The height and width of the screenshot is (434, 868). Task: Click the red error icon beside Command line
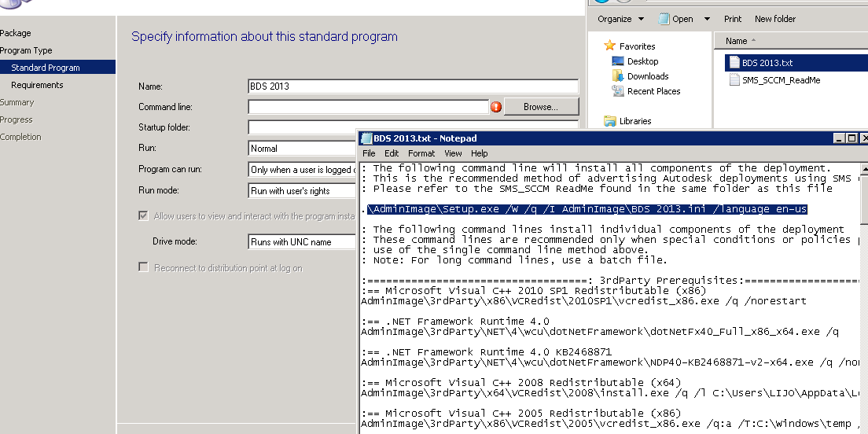(x=496, y=107)
